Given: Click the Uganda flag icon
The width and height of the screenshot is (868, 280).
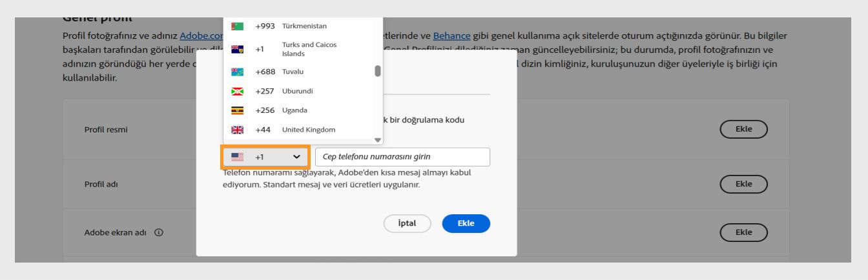Looking at the screenshot, I should 237,110.
